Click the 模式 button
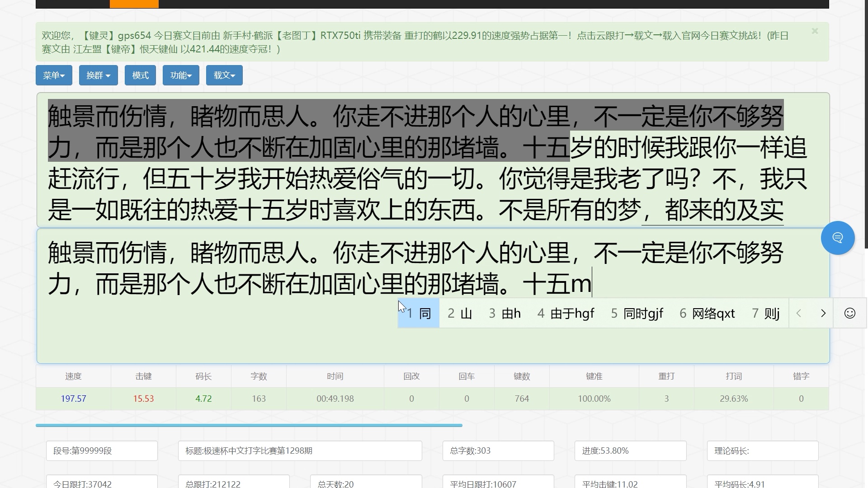This screenshot has height=488, width=868. tap(140, 75)
